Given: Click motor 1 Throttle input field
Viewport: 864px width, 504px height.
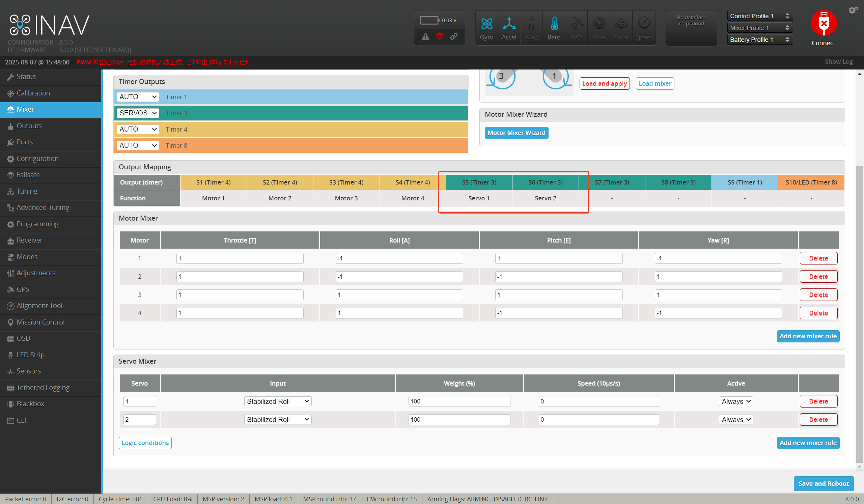Looking at the screenshot, I should click(x=240, y=258).
